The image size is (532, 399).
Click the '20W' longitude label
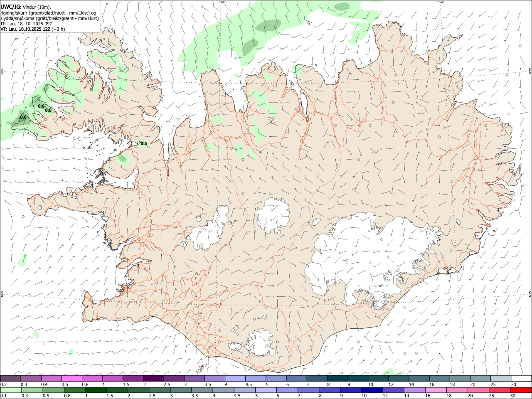221,2
